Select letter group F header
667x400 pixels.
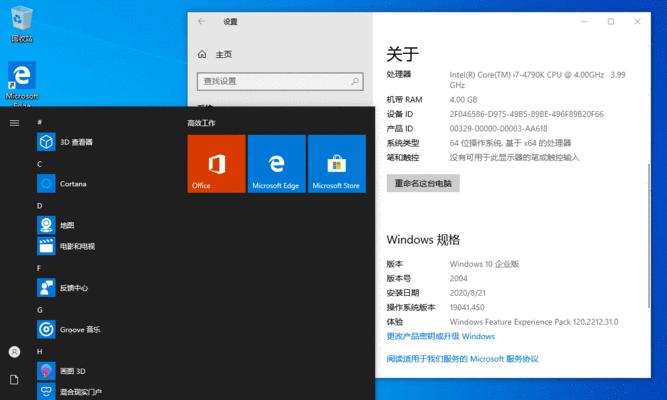(x=39, y=268)
